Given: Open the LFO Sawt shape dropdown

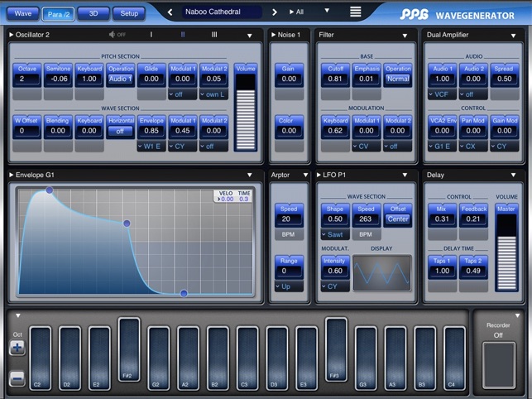Looking at the screenshot, I should [x=335, y=234].
